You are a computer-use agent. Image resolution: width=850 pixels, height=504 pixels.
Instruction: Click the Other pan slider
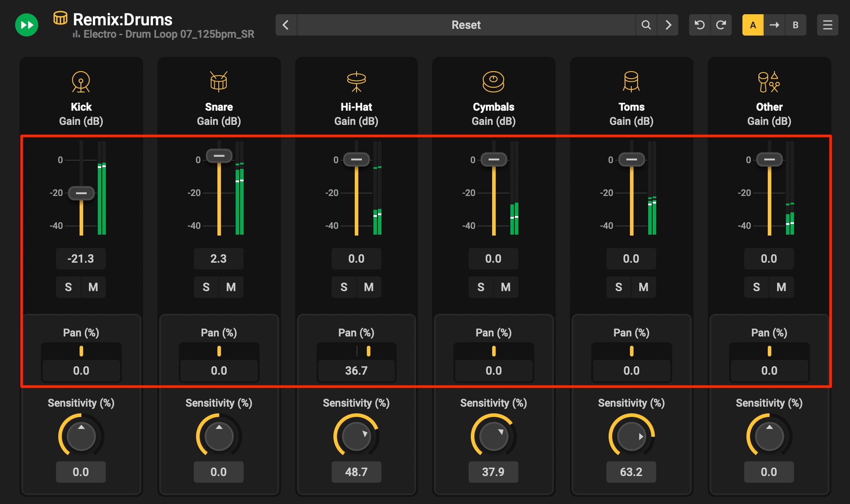770,352
